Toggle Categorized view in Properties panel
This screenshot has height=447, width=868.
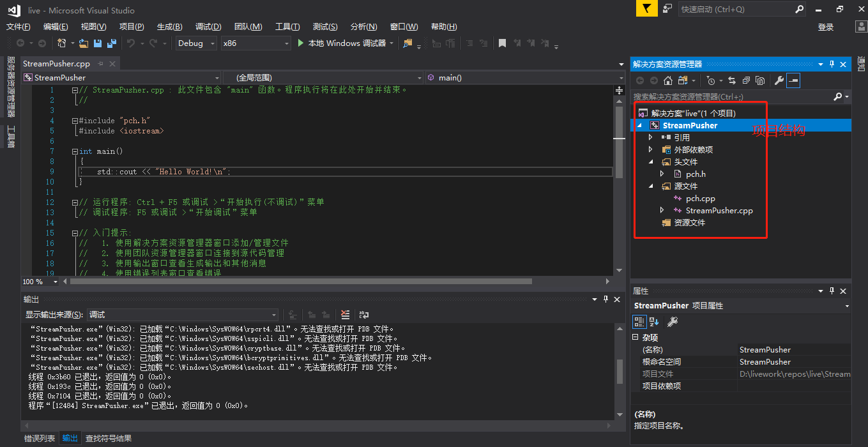639,321
